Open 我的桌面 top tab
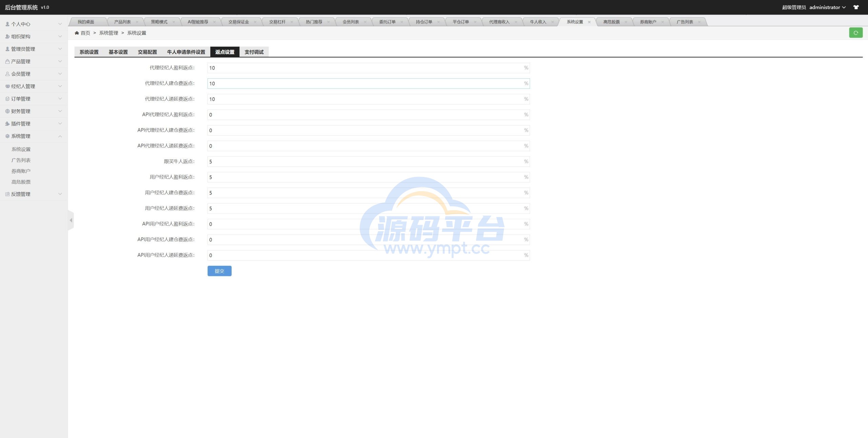Screen dimensions: 868x438 click(x=86, y=22)
